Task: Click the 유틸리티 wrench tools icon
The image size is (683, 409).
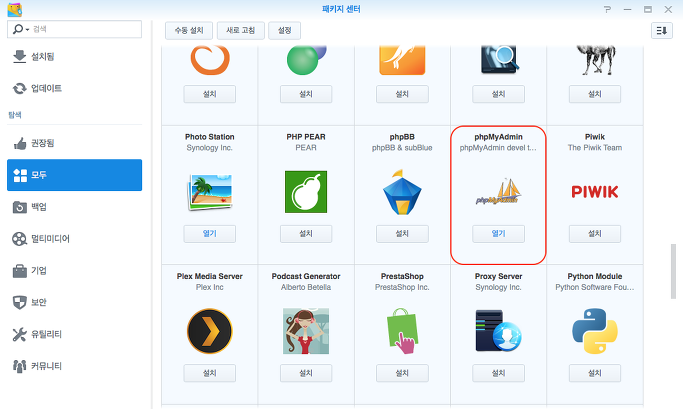Action: [20, 334]
